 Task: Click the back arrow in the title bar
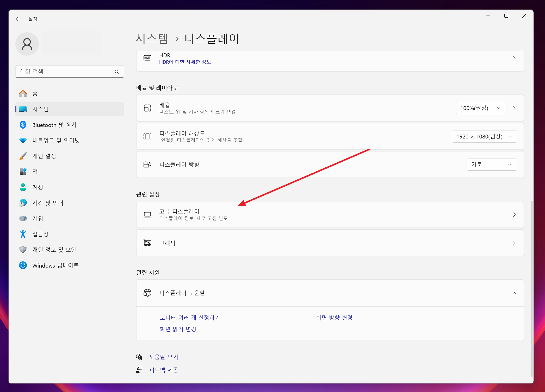(18, 19)
